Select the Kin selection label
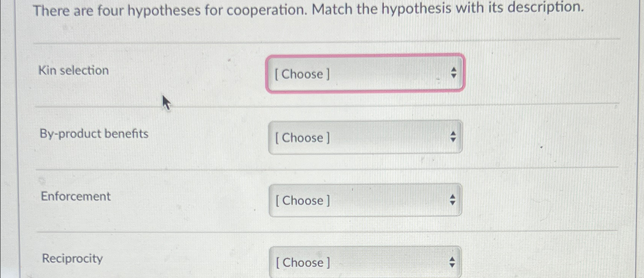Image resolution: width=644 pixels, height=278 pixels. point(73,70)
